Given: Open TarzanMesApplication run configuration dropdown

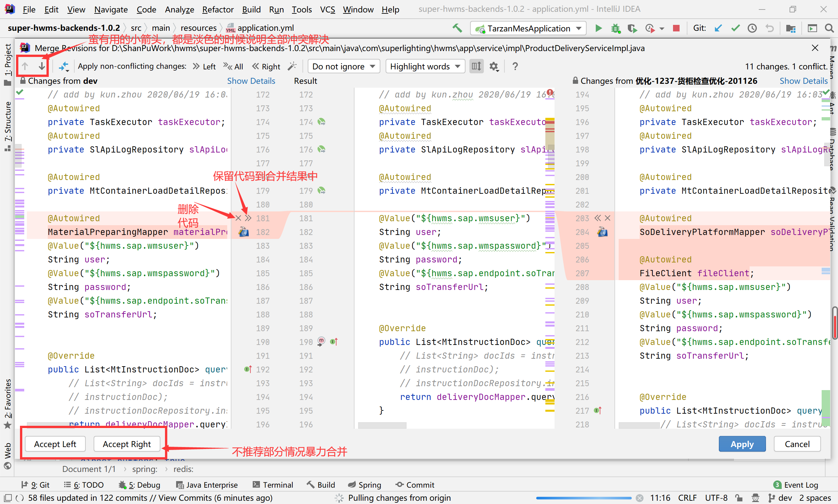Looking at the screenshot, I should coord(528,28).
